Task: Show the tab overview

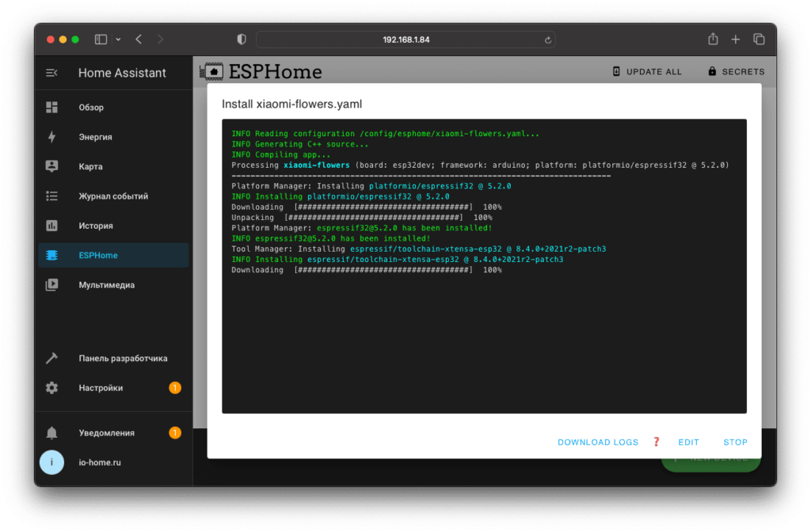Action: point(759,39)
